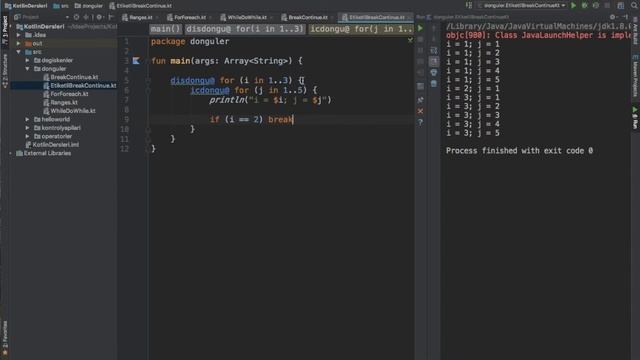Screen dimensions: 640x360
Task: Open Search Everywhere magnifier icon
Action: 634,5
